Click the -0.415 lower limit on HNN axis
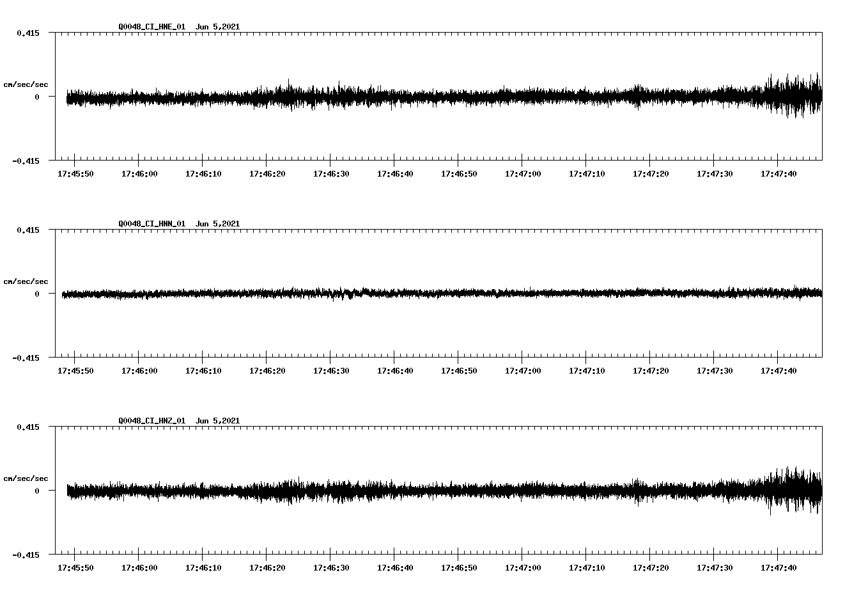Viewport: 868px width, 591px height. 26,358
